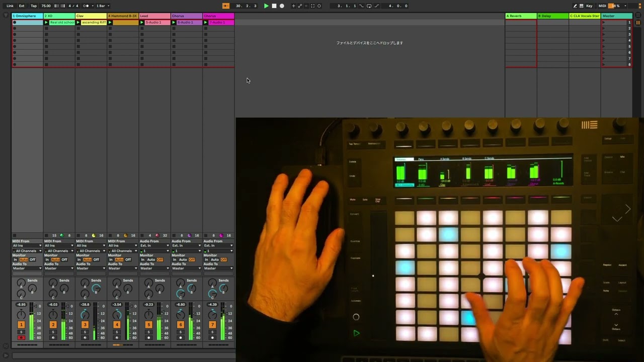Disarm record on track 1

click(21, 337)
